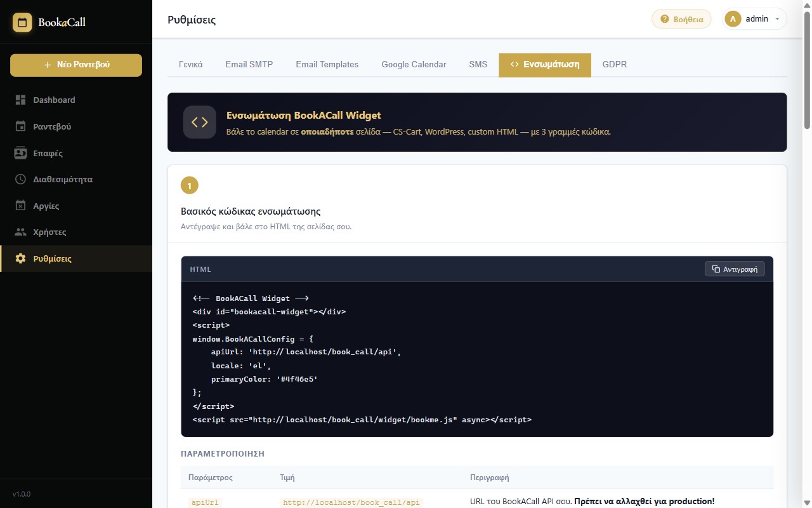Click the Ρυθμίσεις page title in the header
812x508 pixels.
click(x=192, y=20)
